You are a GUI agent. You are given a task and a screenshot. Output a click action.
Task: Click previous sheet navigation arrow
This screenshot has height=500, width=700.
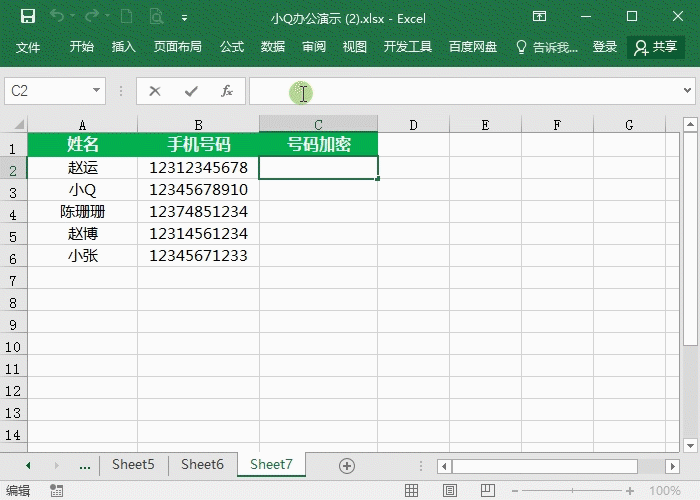(28, 466)
